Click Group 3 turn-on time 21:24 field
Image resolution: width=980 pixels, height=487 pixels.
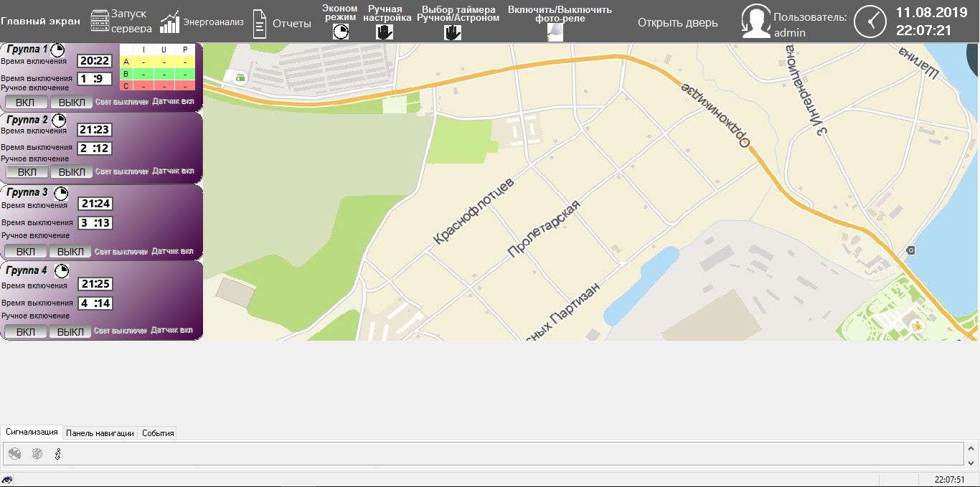point(95,204)
